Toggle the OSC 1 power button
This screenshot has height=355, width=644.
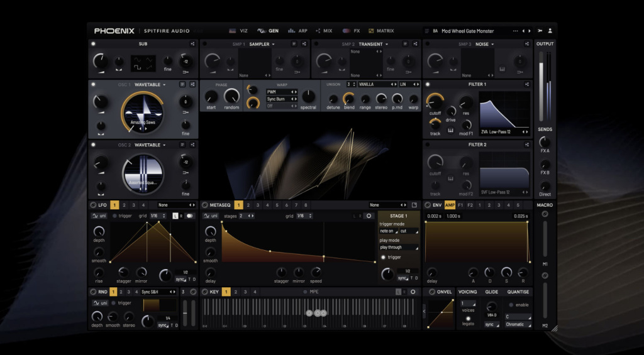(93, 85)
